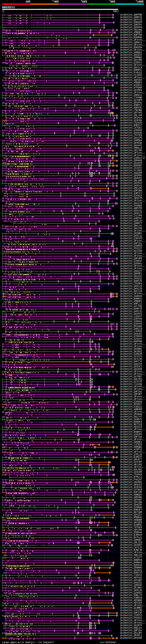Select the UniRef100_Q2V375 label
Image resolution: width=146 pixels, height=644 pixels.
(x=131, y=382)
